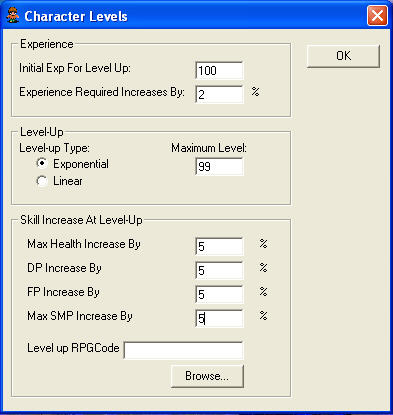
Task: Click the Max Health Increase By label
Action: [84, 244]
